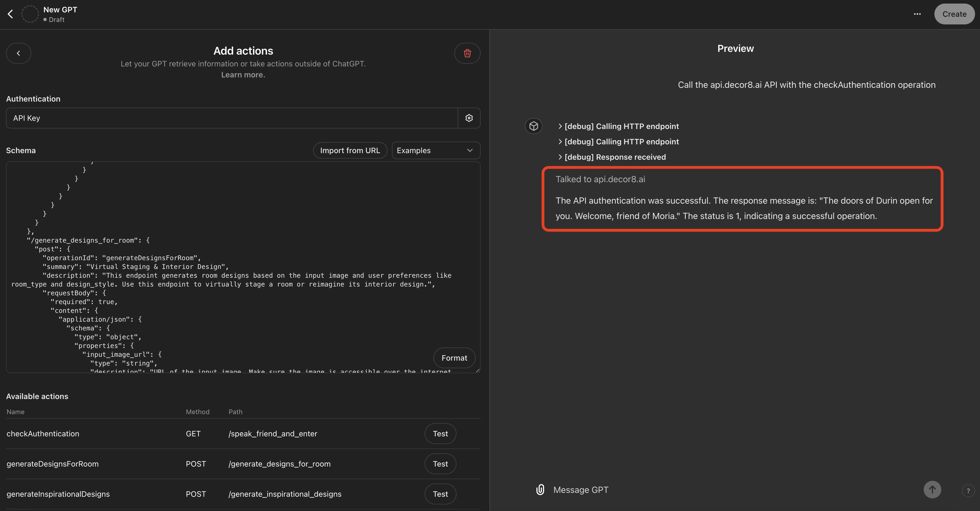This screenshot has width=980, height=511.
Task: Click the GET method of checkAuthentication
Action: [193, 434]
